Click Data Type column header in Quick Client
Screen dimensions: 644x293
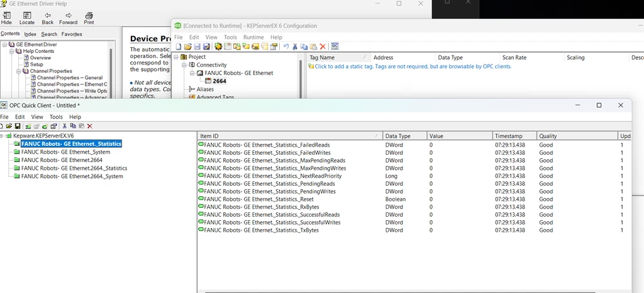pos(405,136)
